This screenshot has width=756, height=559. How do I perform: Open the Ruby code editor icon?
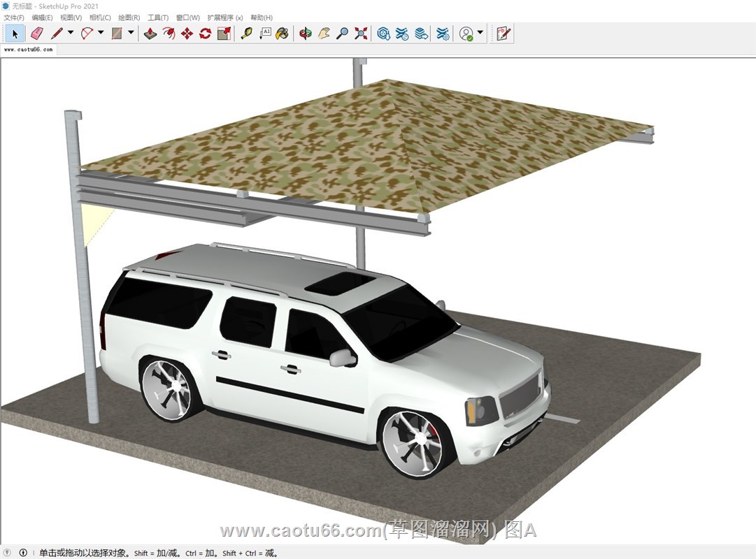pyautogui.click(x=503, y=33)
